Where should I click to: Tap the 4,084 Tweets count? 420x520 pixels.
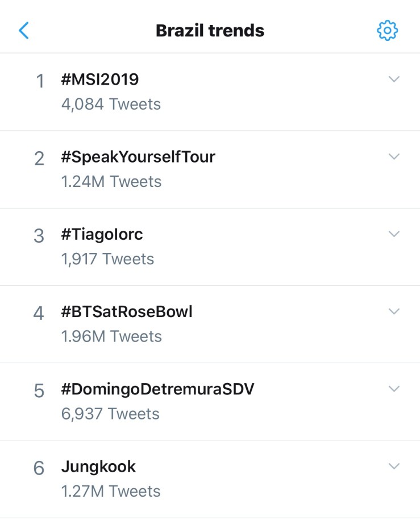click(x=111, y=105)
